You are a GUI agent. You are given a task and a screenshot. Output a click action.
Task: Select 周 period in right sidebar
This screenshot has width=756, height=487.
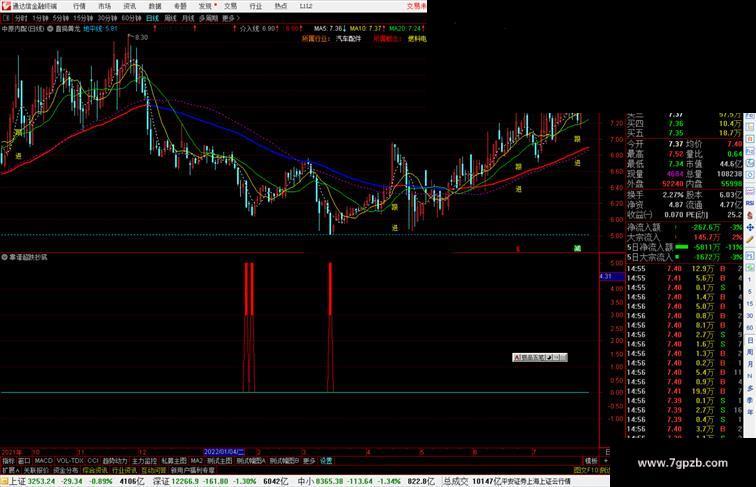click(750, 352)
